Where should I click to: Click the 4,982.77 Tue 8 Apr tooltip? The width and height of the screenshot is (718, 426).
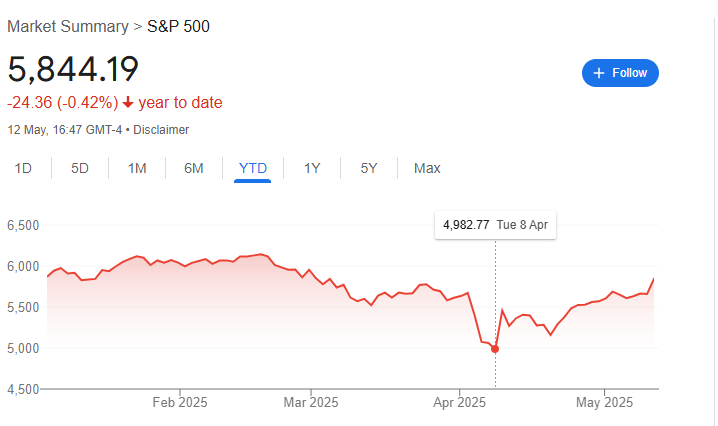(495, 225)
